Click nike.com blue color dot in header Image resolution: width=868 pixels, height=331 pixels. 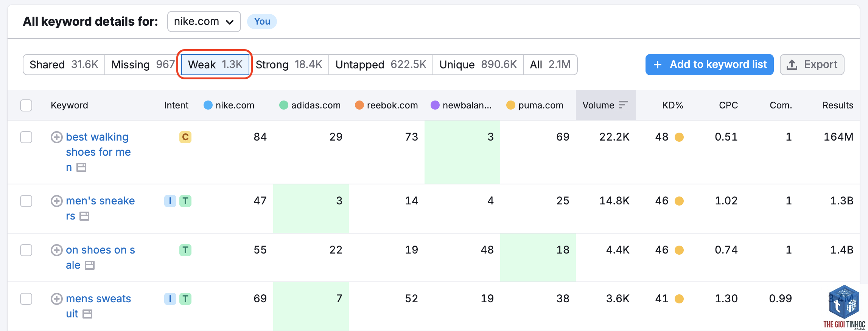[x=208, y=105]
